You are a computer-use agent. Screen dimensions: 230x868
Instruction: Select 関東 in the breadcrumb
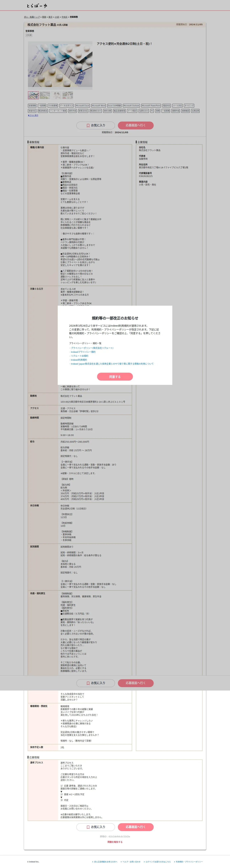tap(44, 17)
